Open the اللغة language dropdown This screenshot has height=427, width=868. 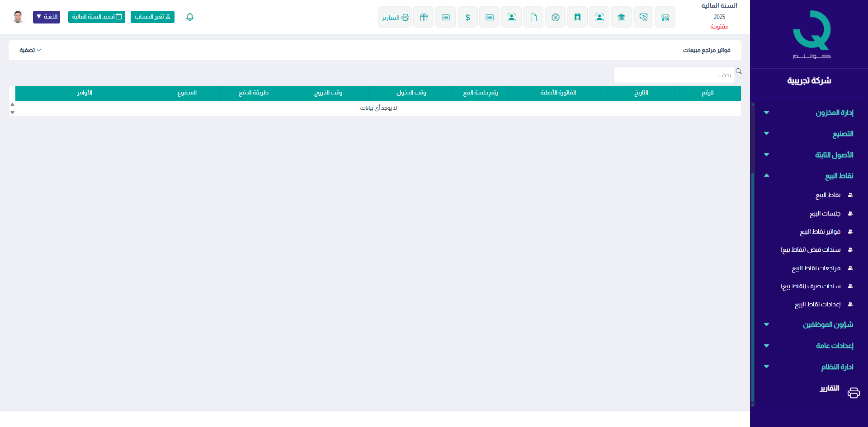coord(47,17)
